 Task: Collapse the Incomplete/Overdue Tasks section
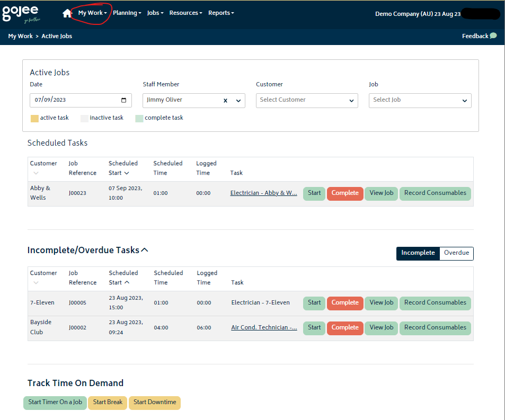point(145,250)
